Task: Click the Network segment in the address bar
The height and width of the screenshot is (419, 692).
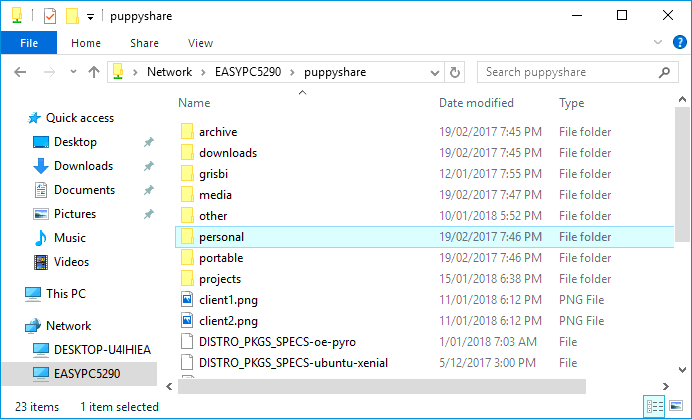Action: (x=169, y=72)
